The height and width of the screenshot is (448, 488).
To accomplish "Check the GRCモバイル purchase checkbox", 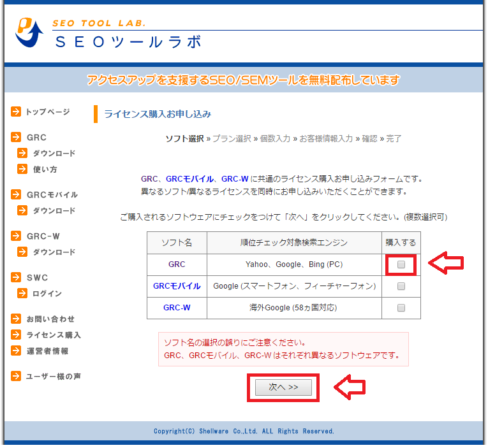I will 401,286.
